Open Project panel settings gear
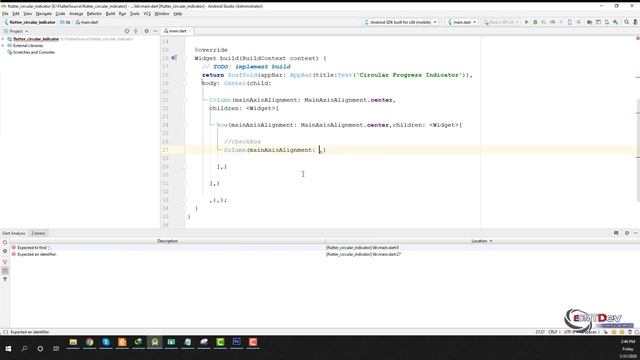Viewport: 640px width, 360px height. (x=147, y=31)
